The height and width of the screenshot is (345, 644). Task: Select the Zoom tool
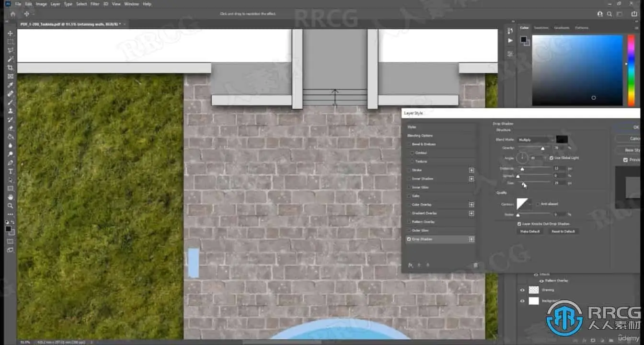click(11, 206)
